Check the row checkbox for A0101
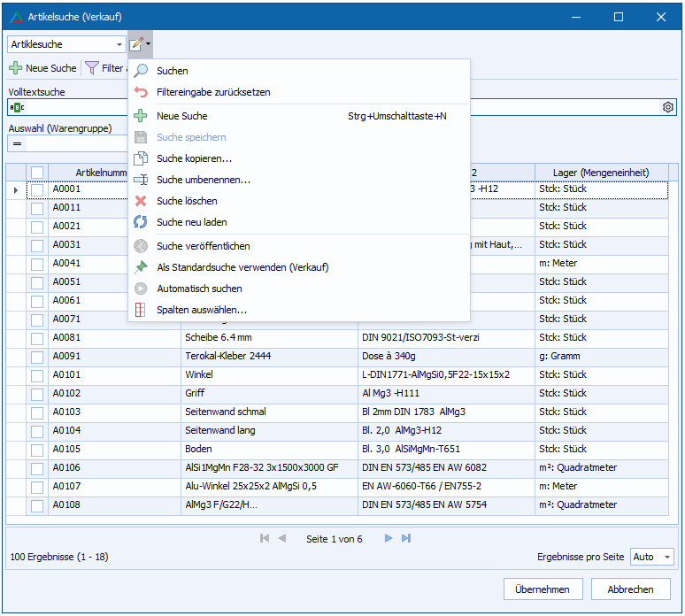685x616 pixels. point(37,375)
